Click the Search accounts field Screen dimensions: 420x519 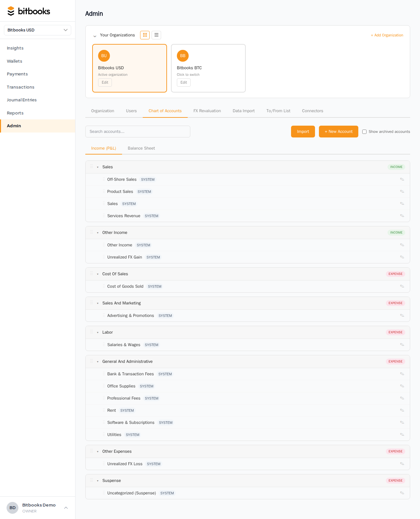(x=138, y=132)
